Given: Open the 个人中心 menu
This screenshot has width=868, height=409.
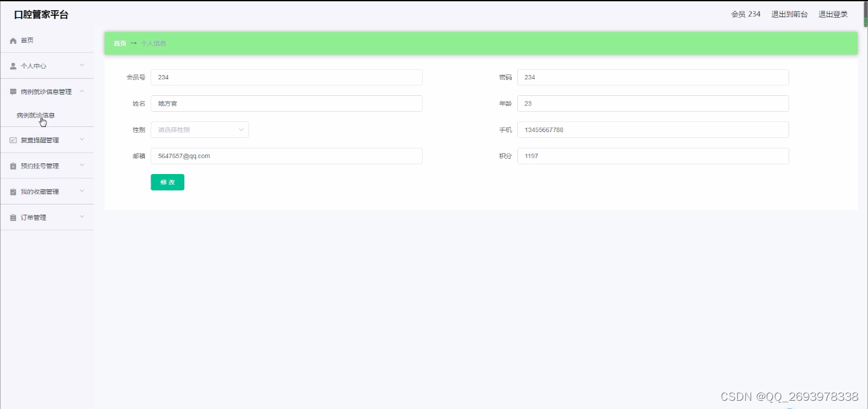Looking at the screenshot, I should click(x=47, y=66).
